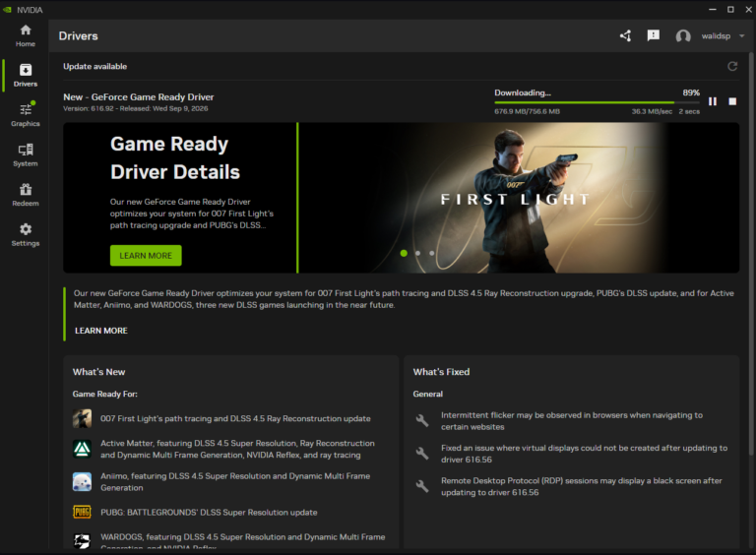The image size is (756, 555).
Task: Open the feedback notification icon
Action: pos(654,35)
